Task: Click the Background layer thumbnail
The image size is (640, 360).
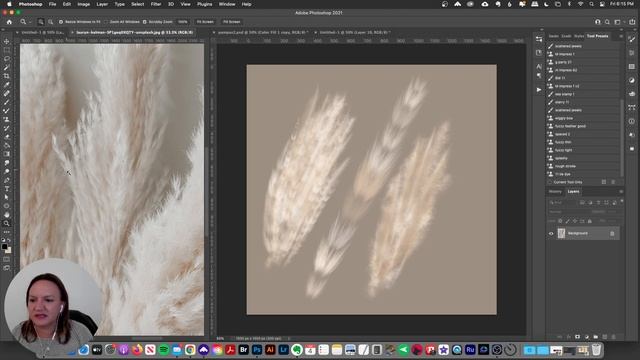Action: [x=561, y=233]
